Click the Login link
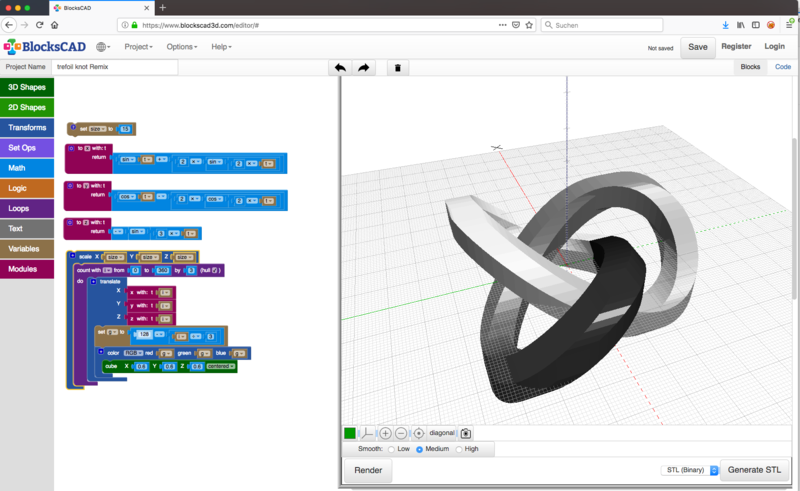 pos(774,46)
